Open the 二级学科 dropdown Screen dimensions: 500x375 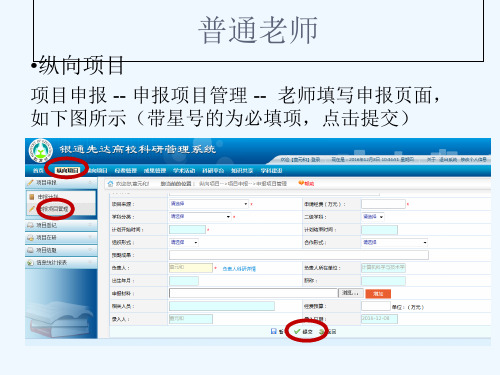coord(373,217)
